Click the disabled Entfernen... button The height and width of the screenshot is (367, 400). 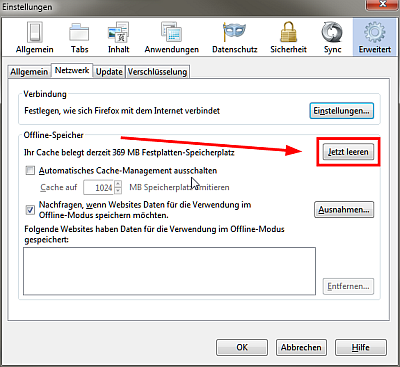coord(348,286)
